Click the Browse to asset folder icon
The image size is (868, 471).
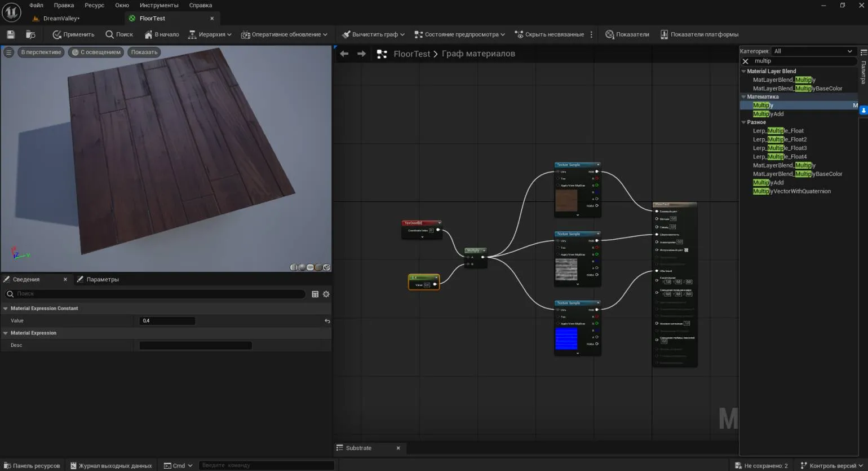pos(31,34)
